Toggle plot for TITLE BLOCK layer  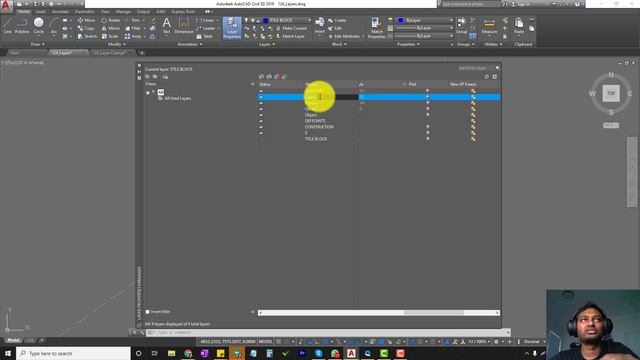(x=427, y=139)
